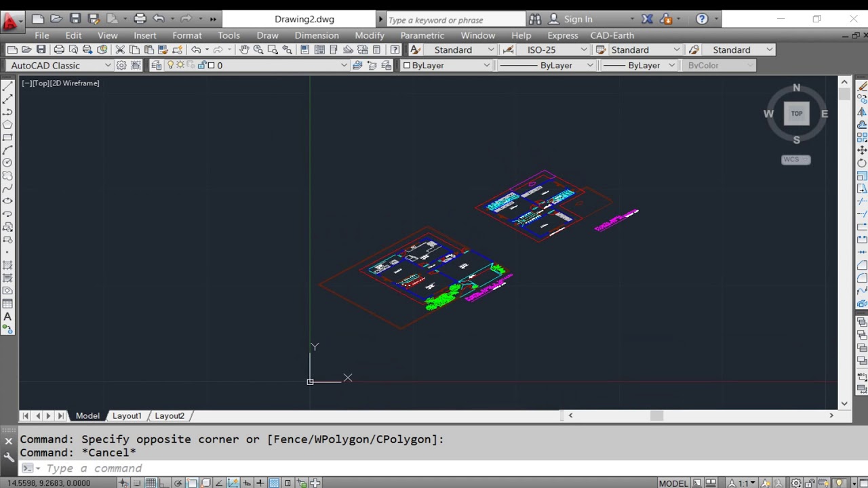Open the Dimension menu

click(317, 35)
